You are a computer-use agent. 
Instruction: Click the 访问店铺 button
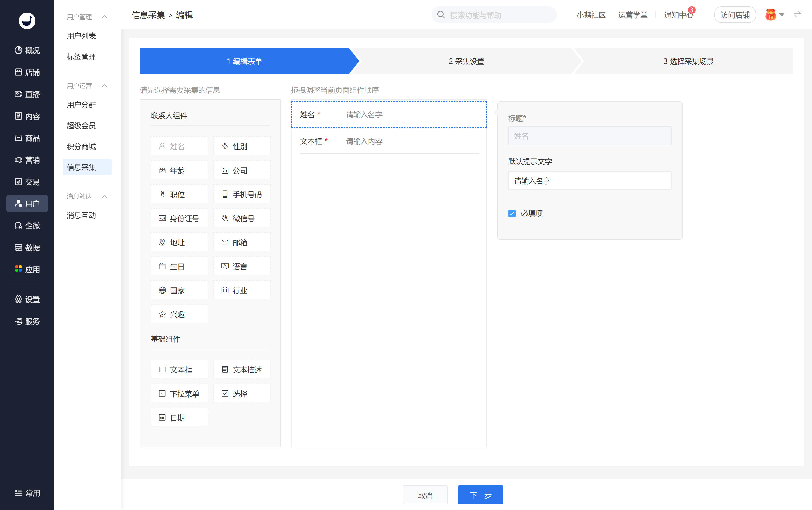point(735,15)
